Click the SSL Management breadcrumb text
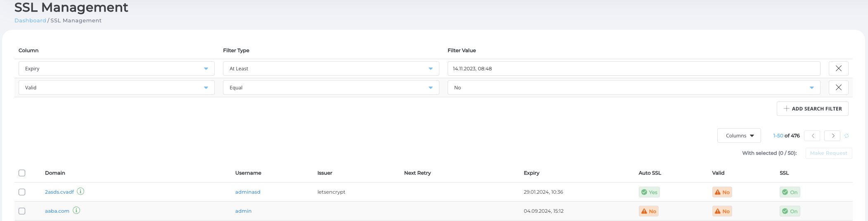868x221 pixels. pos(76,20)
